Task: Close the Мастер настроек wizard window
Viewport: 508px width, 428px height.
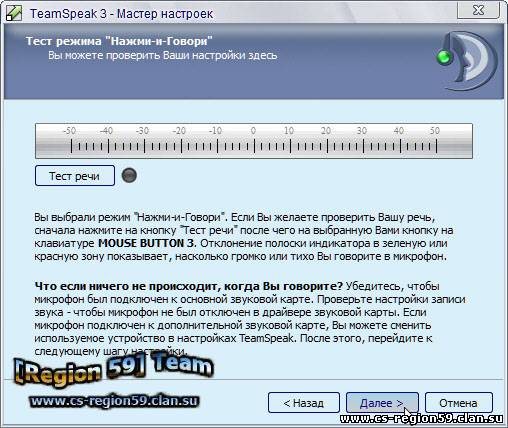Action: tap(478, 10)
